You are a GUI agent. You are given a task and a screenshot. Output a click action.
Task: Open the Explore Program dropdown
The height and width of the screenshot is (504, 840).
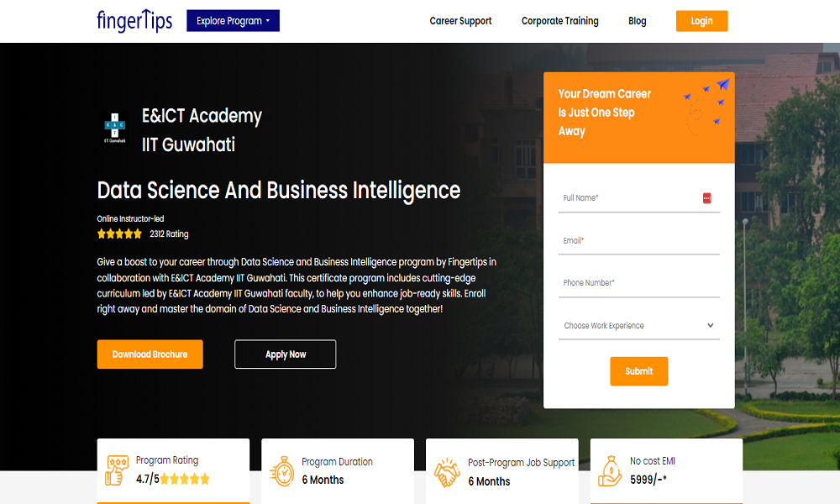tap(233, 21)
